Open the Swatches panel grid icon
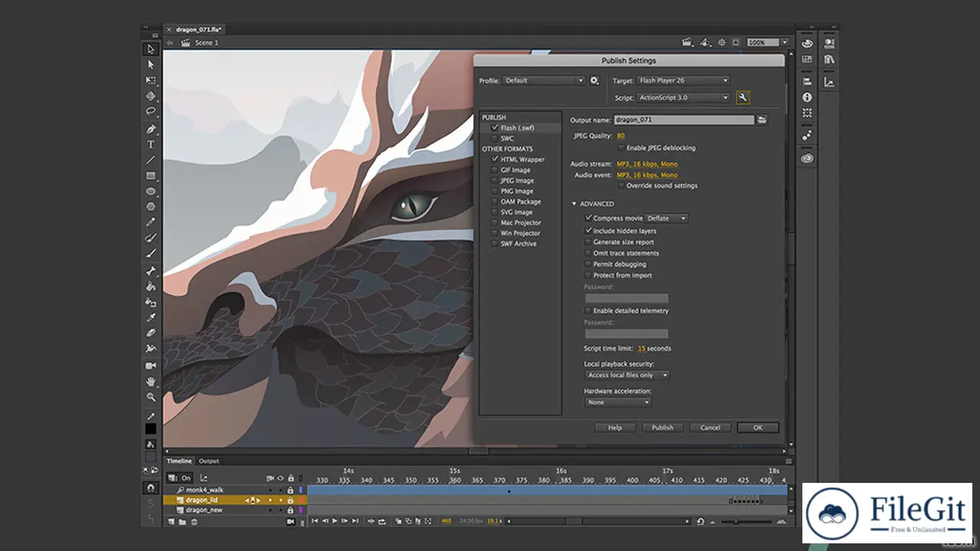Screen dimensions: 980x551 click(807, 59)
